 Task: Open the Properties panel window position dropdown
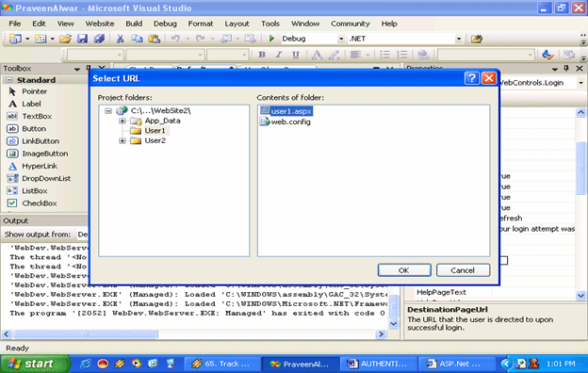click(x=555, y=69)
